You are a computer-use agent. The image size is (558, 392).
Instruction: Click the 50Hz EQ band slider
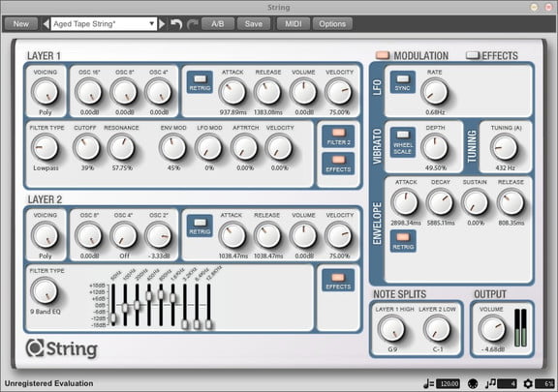click(x=113, y=305)
